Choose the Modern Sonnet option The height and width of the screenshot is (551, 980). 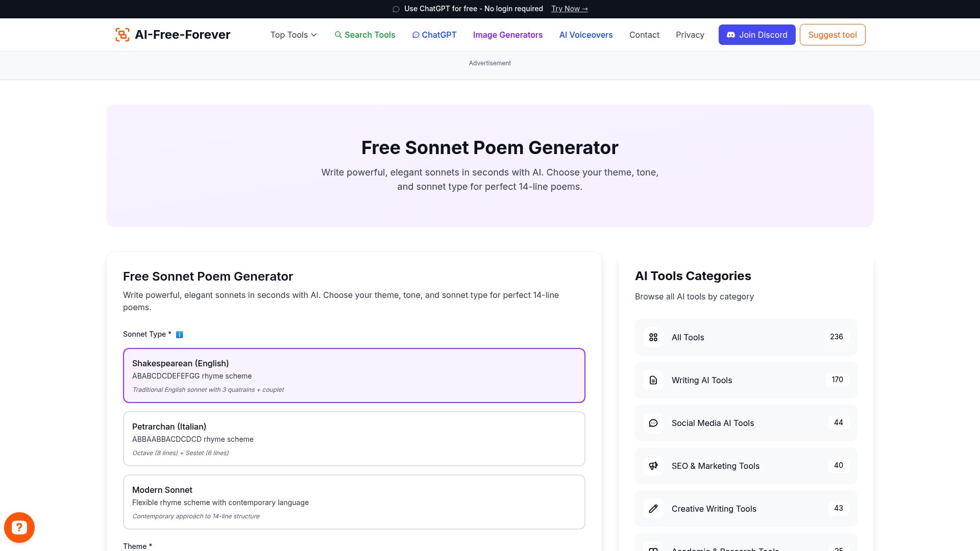point(354,502)
